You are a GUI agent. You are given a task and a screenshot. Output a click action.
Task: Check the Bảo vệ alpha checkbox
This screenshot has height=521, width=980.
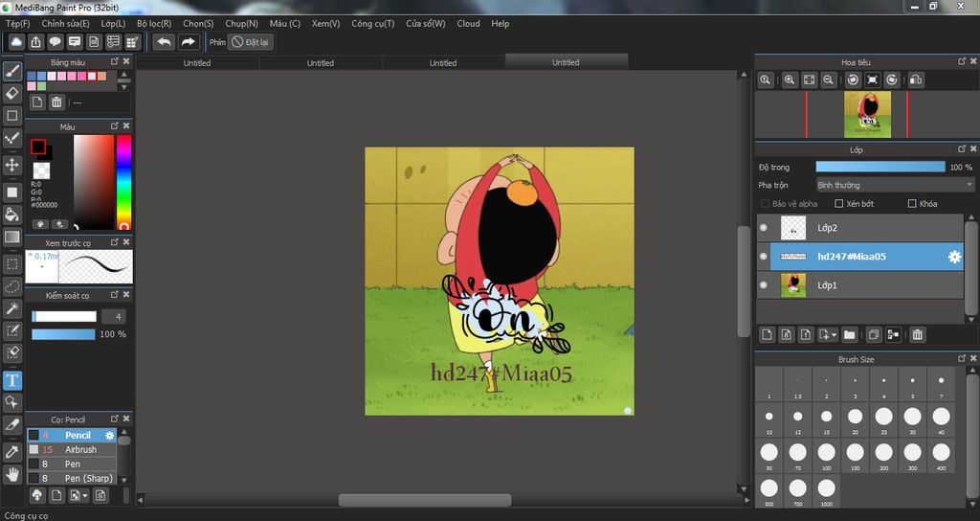(765, 204)
